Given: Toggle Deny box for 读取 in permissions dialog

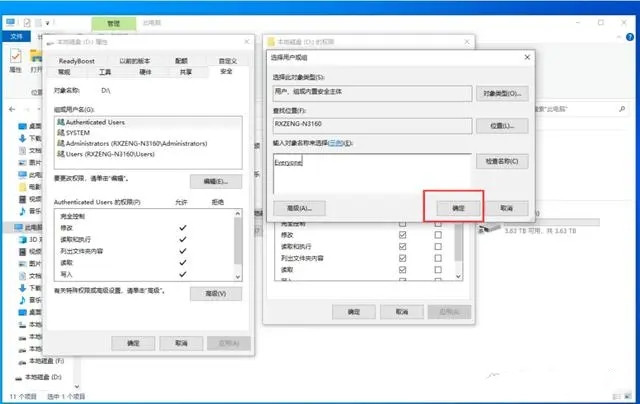Looking at the screenshot, I should click(438, 270).
